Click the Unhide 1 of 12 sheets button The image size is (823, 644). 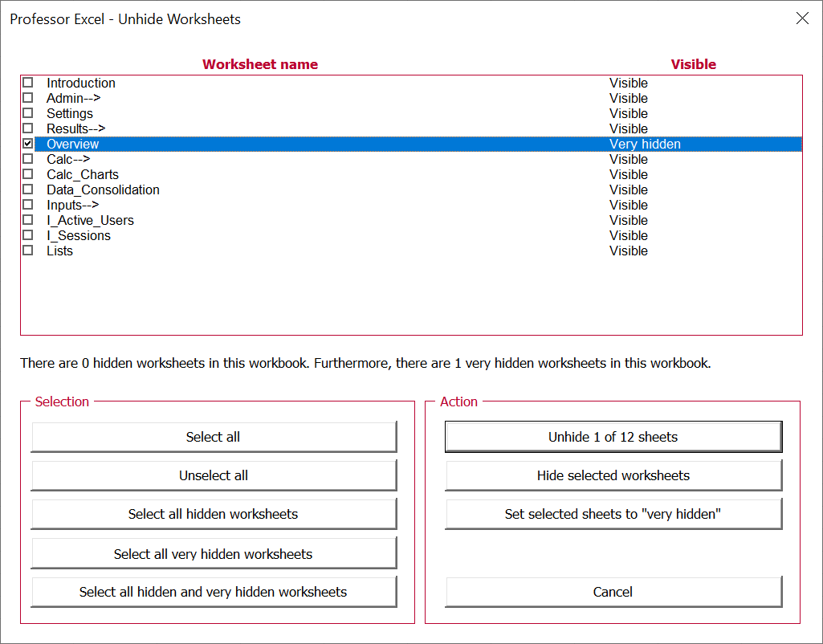pos(613,436)
